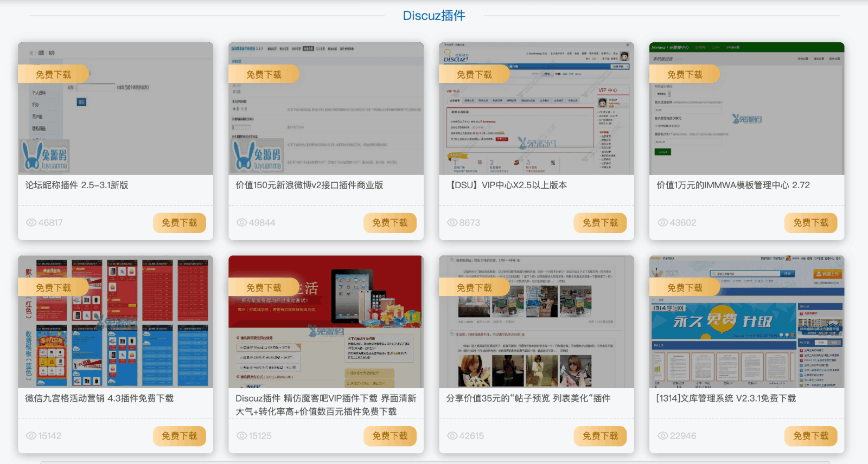Open the 帖子预览 列表美化 card thumbnail
This screenshot has width=868, height=464.
pos(537,321)
